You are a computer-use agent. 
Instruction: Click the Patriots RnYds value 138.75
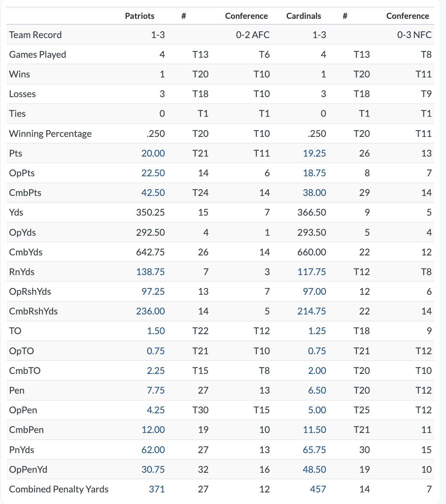point(150,272)
